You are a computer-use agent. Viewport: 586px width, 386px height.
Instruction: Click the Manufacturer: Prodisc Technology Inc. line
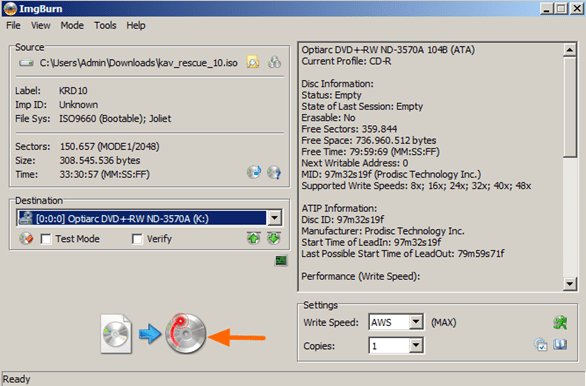pyautogui.click(x=383, y=231)
